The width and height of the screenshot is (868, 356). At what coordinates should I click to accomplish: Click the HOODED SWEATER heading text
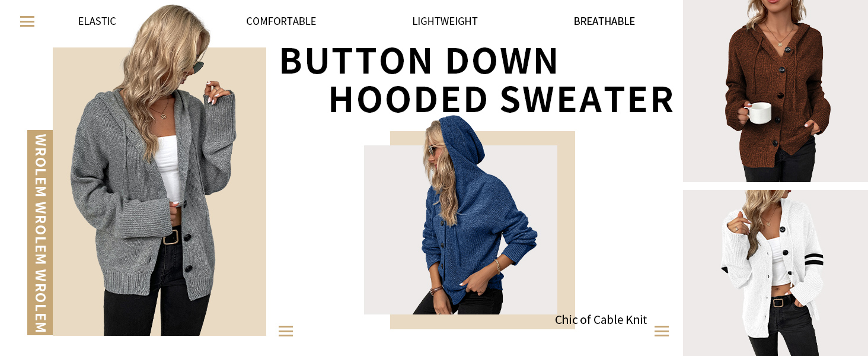[502, 100]
